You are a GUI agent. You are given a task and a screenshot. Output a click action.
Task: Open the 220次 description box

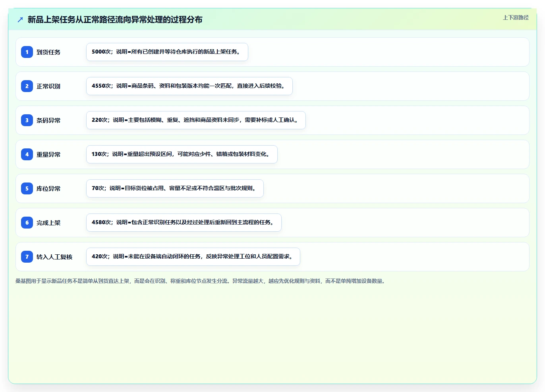click(x=196, y=120)
